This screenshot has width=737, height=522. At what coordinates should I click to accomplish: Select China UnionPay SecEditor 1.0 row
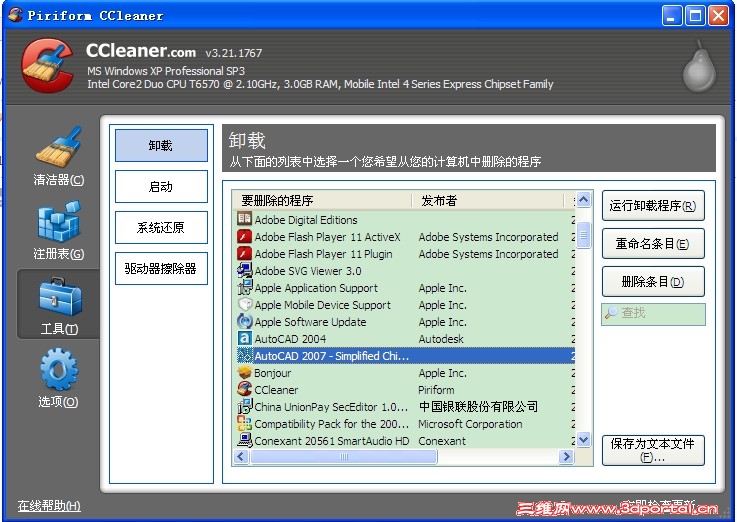pos(404,406)
